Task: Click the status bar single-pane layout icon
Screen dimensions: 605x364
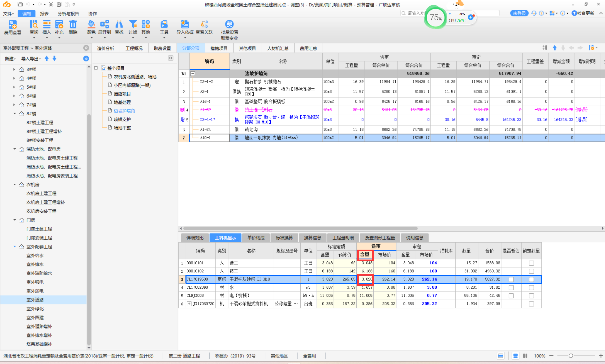Action: [501, 356]
